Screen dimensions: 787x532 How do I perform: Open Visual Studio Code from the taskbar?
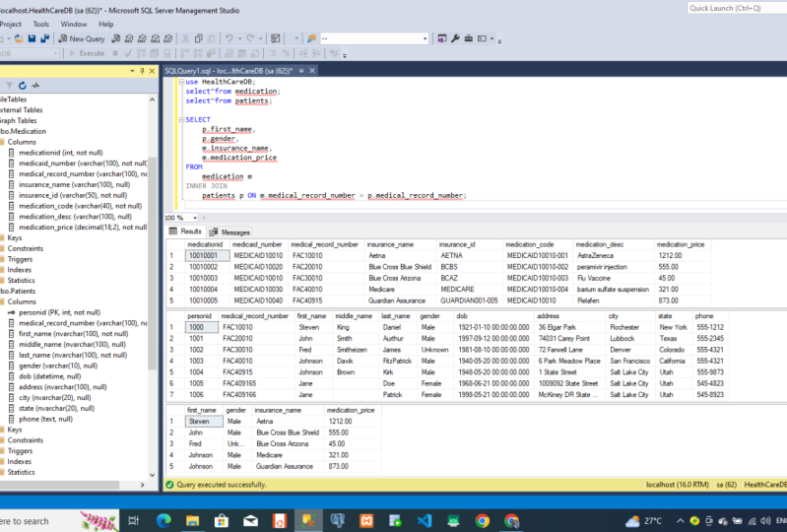pos(425,520)
